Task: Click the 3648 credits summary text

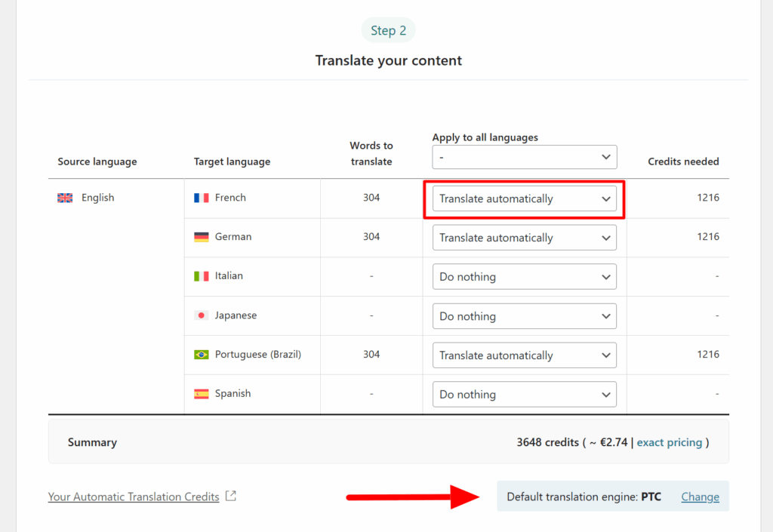Action: (537, 442)
